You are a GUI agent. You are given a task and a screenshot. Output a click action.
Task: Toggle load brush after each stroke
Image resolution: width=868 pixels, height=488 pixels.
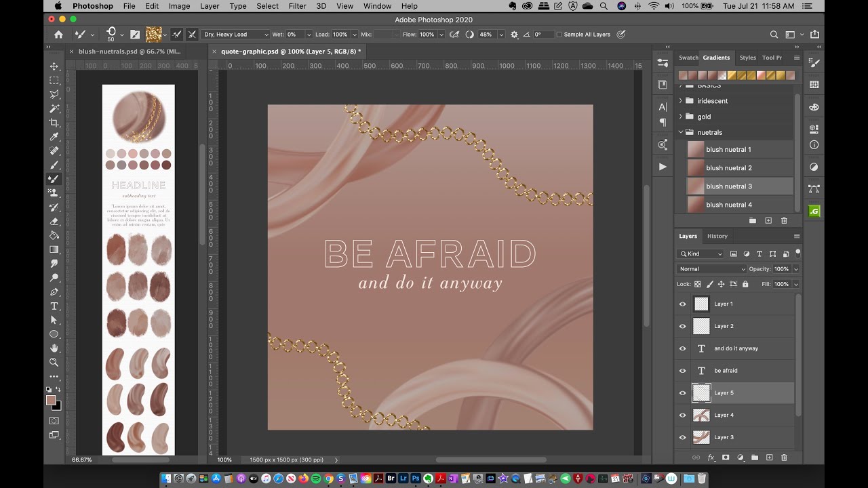coord(177,35)
